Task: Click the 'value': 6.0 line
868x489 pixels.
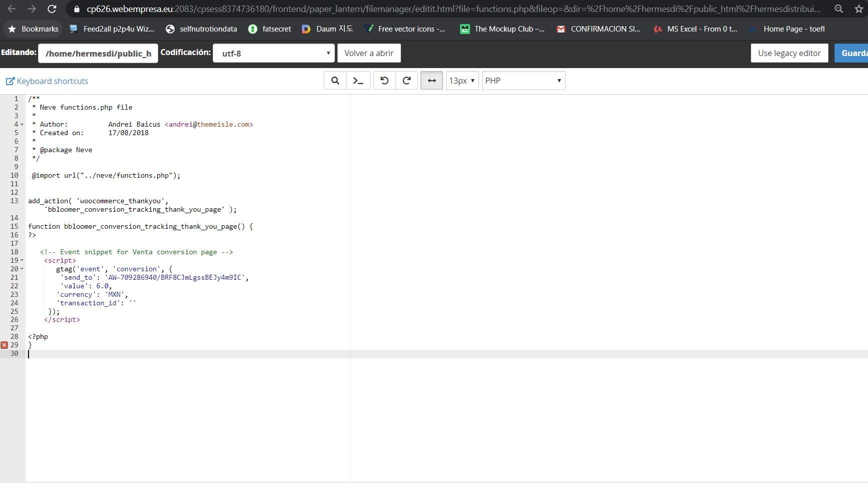Action: [86, 286]
